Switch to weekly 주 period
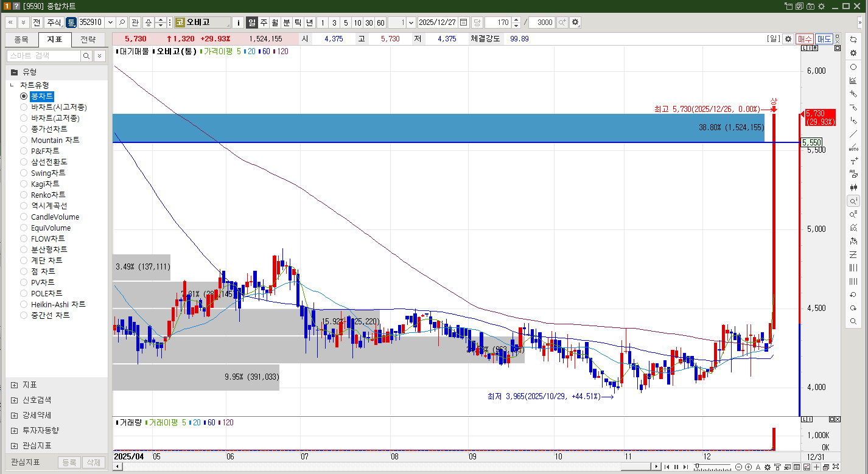The width and height of the screenshot is (868, 474). 264,23
